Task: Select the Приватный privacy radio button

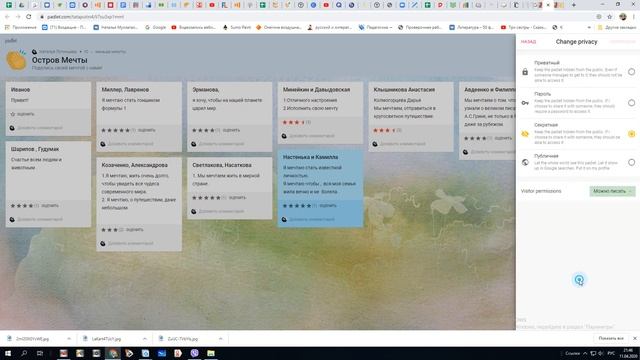Action: [x=631, y=72]
